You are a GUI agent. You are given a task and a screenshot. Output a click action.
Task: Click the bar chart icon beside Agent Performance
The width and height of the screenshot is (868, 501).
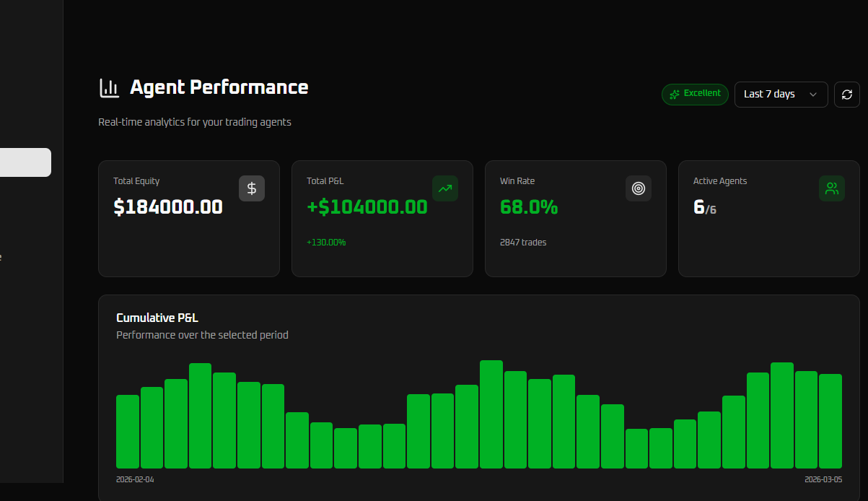110,88
